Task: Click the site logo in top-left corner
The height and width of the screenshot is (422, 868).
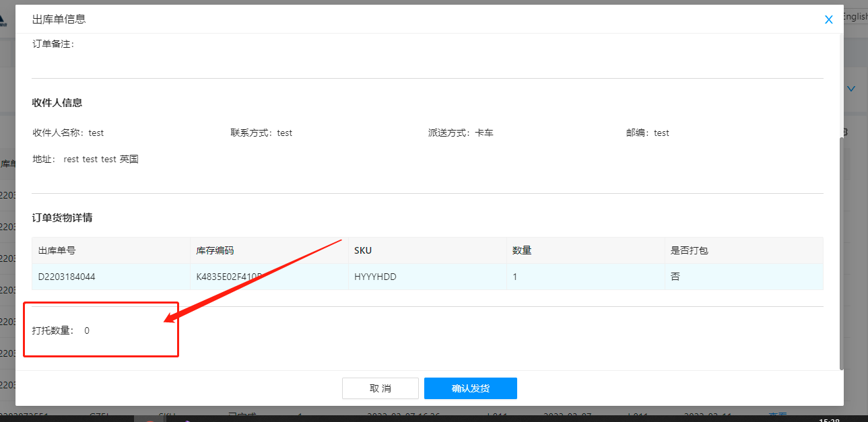Action: pos(4,19)
